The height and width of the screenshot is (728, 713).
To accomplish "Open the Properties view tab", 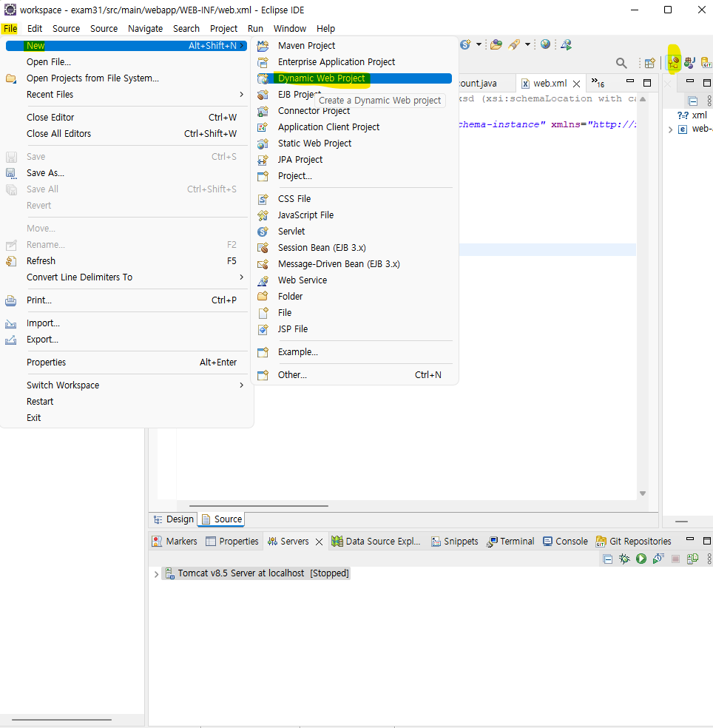I will (232, 542).
